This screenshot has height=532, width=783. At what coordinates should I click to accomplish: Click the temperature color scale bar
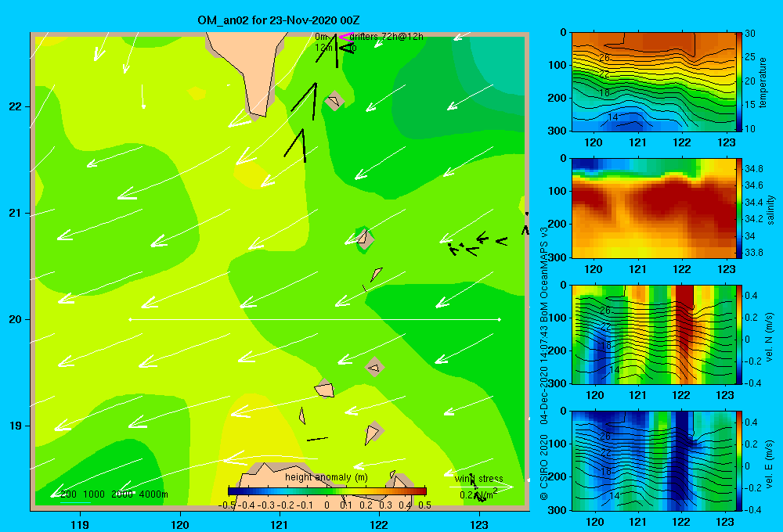739,82
